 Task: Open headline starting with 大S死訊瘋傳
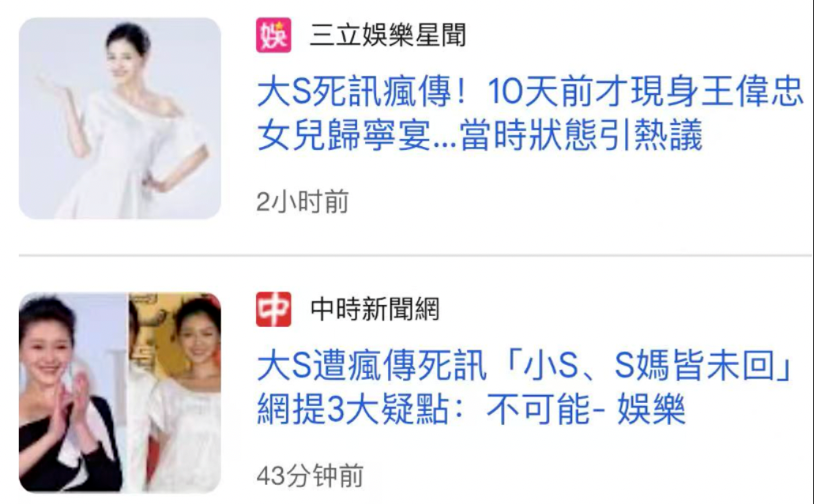coord(530,113)
